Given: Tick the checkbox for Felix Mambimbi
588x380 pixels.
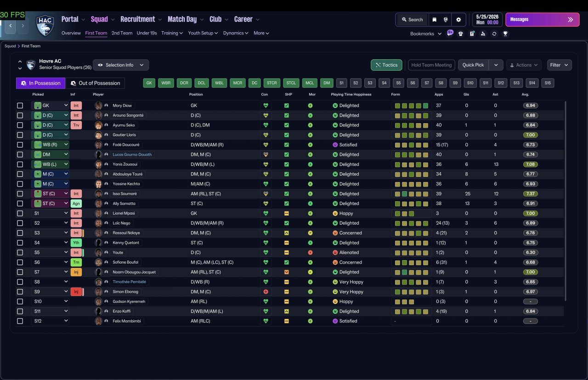Looking at the screenshot, I should click(20, 321).
